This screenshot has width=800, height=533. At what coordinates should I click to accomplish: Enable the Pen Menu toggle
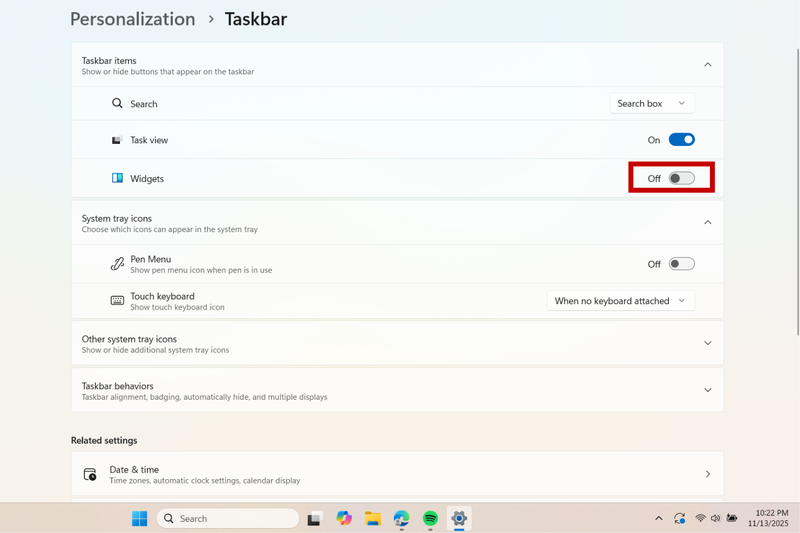(682, 264)
